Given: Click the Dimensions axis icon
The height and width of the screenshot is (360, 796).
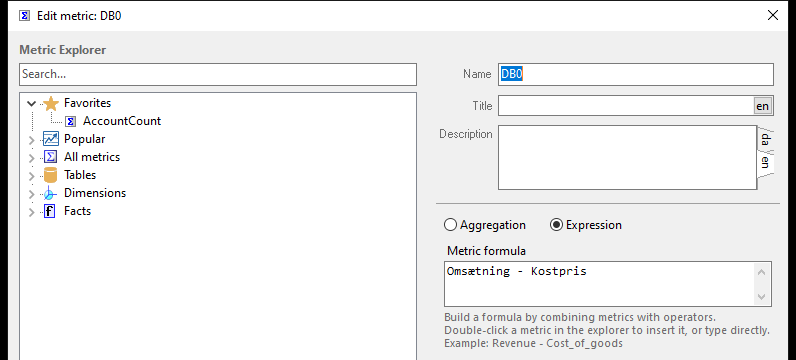Looking at the screenshot, I should tap(50, 193).
